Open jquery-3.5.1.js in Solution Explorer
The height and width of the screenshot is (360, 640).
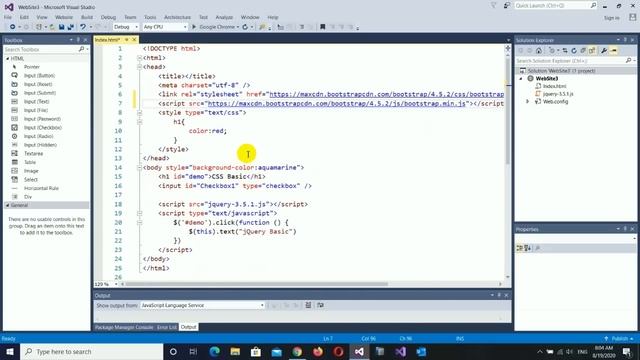[558, 94]
